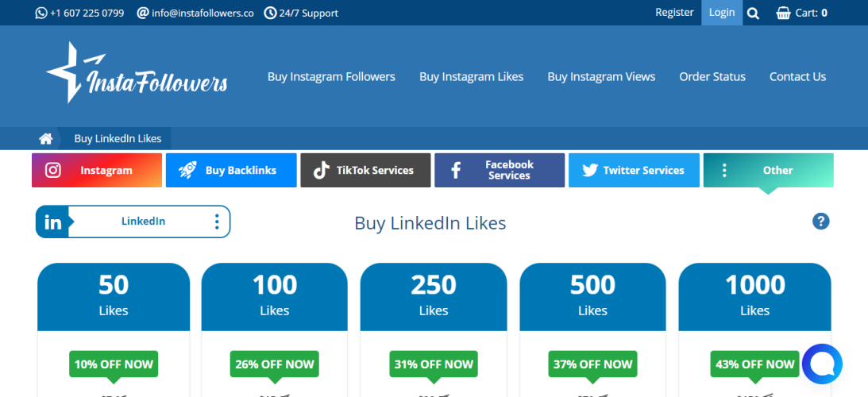This screenshot has width=868, height=397.
Task: Click the Register link
Action: [674, 13]
